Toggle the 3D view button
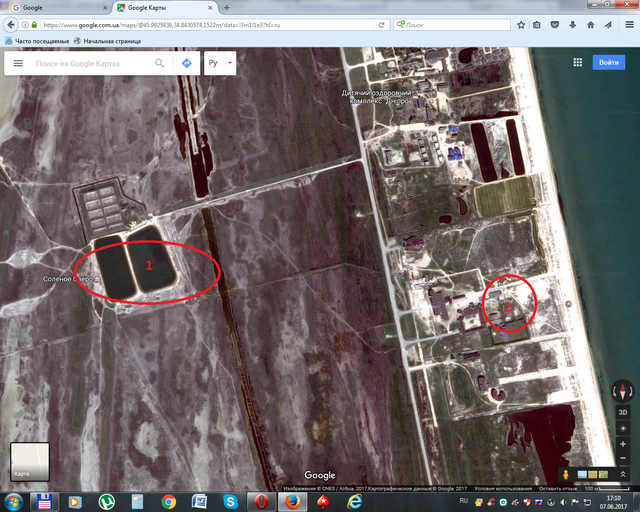 click(x=622, y=411)
